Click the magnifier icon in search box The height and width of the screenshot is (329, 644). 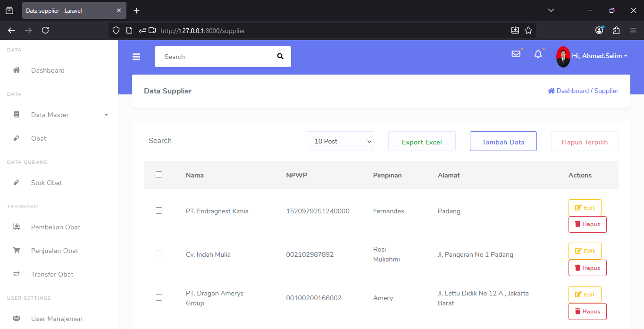point(280,57)
